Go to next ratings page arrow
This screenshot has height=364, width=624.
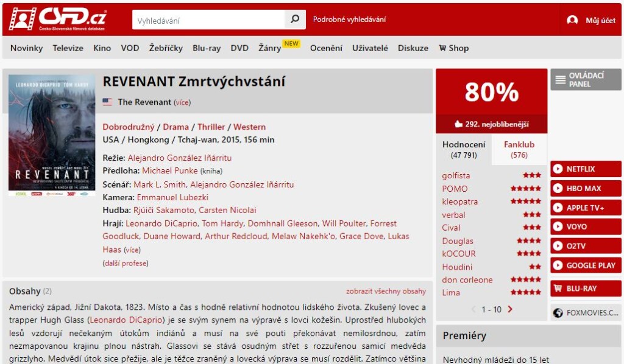coord(510,309)
